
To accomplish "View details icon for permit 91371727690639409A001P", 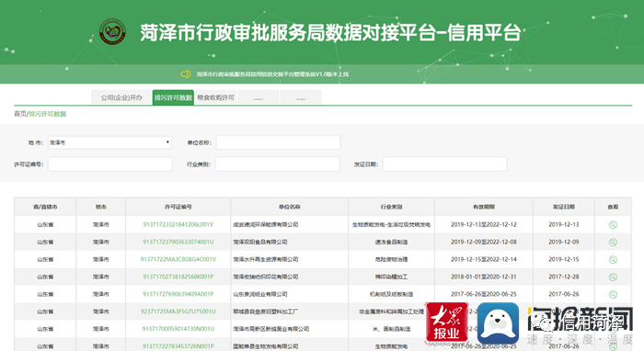I will (613, 294).
